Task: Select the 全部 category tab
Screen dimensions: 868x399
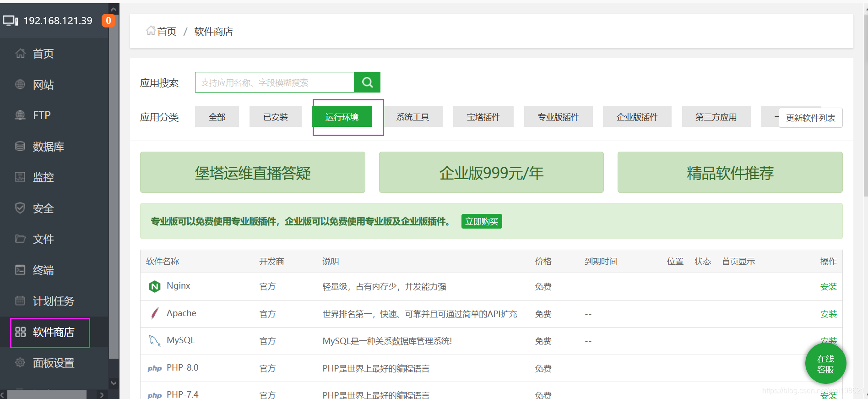Action: [x=217, y=117]
